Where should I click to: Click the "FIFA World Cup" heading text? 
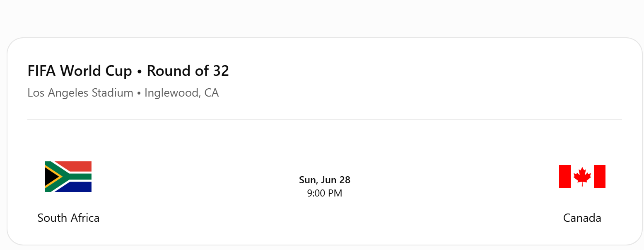(x=80, y=71)
